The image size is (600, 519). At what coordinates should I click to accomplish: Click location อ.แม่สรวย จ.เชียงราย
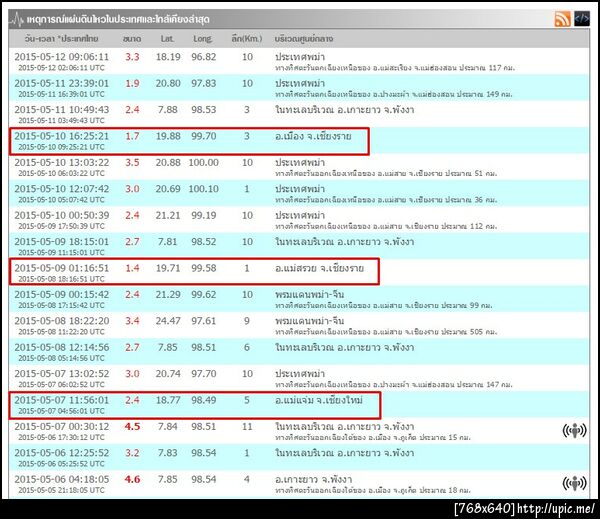pos(319,268)
